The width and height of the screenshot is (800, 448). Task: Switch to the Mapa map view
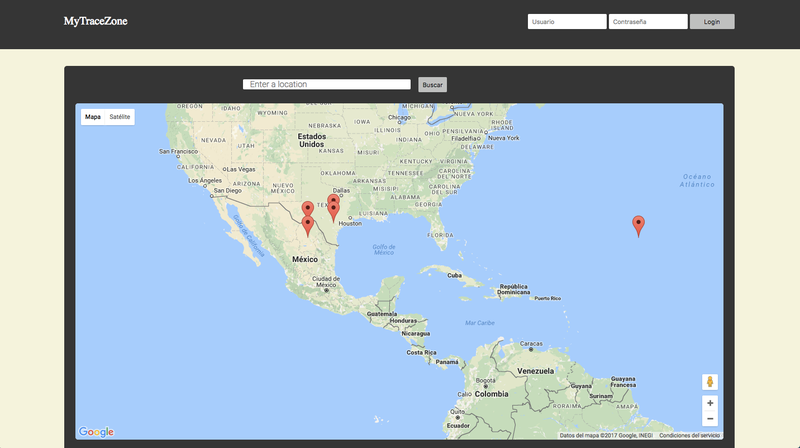pyautogui.click(x=93, y=117)
